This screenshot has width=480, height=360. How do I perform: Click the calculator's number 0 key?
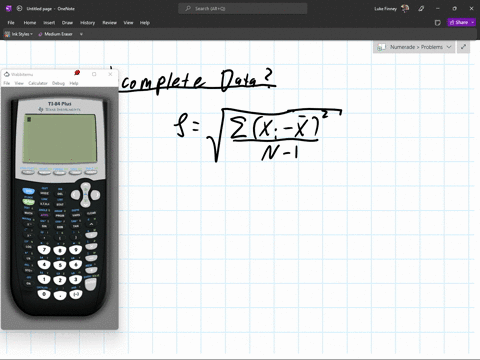pyautogui.click(x=44, y=294)
